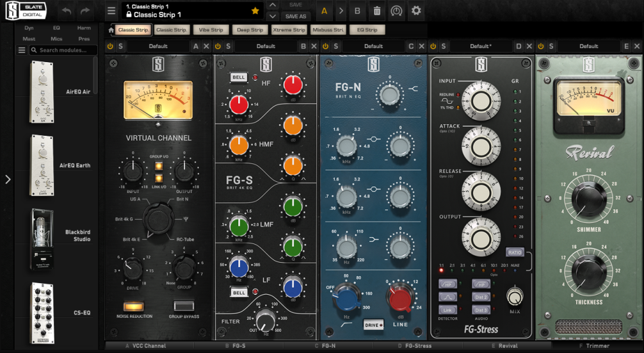The width and height of the screenshot is (644, 353).
Task: Click the circular meter icon beside trash
Action: click(396, 11)
